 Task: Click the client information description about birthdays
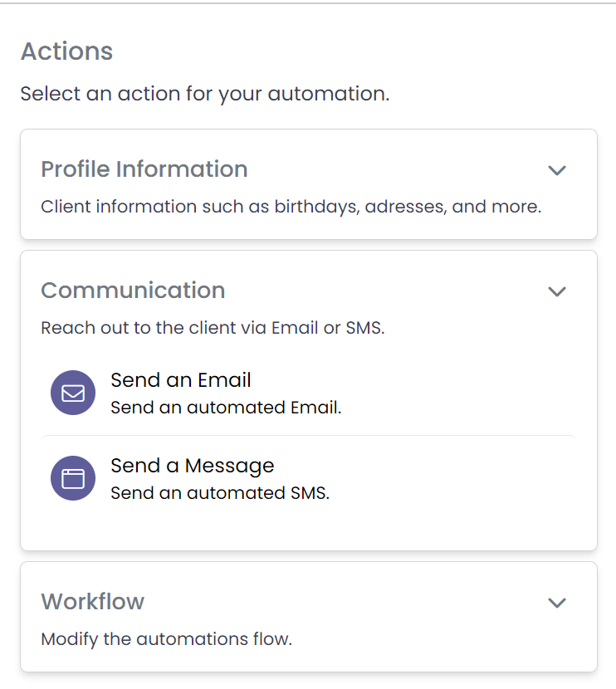(x=291, y=207)
